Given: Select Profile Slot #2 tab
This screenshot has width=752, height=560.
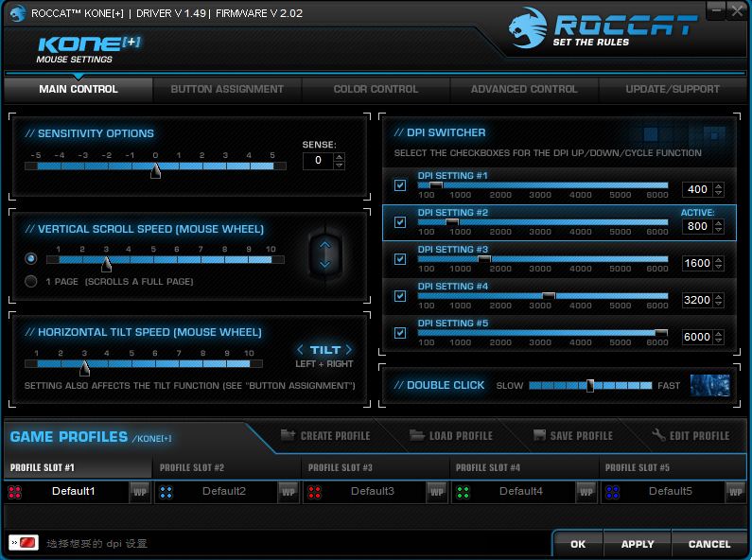Looking at the screenshot, I should [x=226, y=467].
